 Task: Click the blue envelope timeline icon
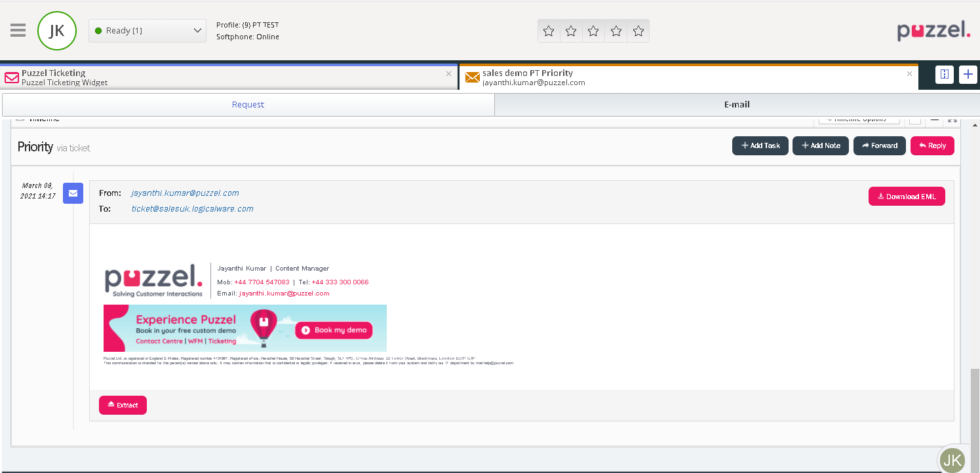73,193
